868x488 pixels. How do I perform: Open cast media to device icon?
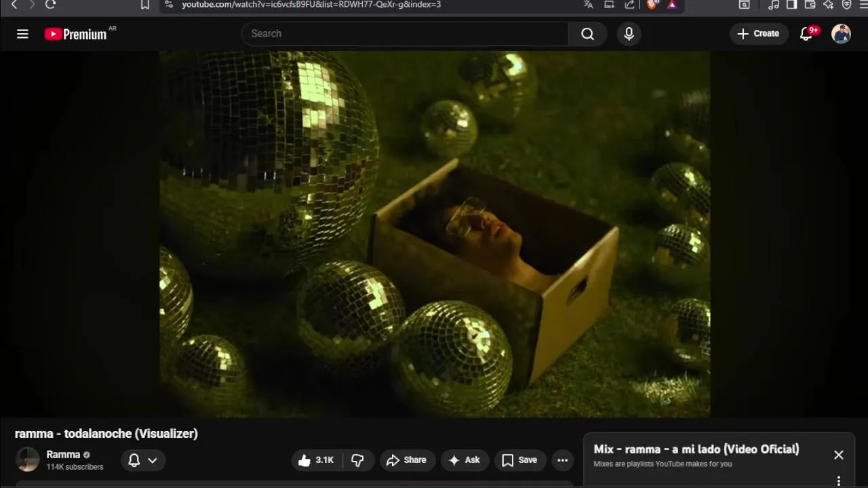click(x=609, y=5)
